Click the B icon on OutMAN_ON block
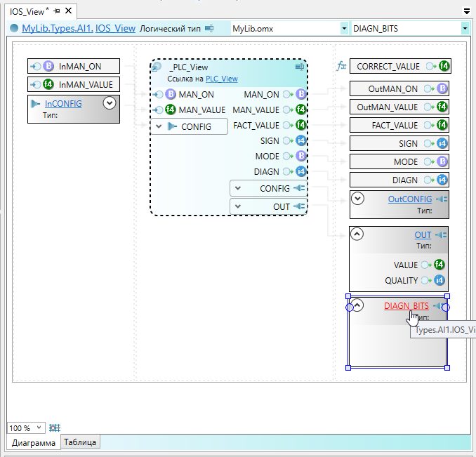The image size is (476, 457). click(442, 89)
